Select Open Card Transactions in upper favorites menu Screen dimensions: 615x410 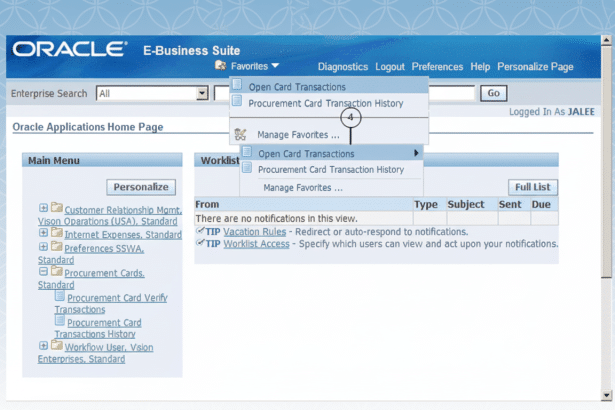[x=297, y=87]
